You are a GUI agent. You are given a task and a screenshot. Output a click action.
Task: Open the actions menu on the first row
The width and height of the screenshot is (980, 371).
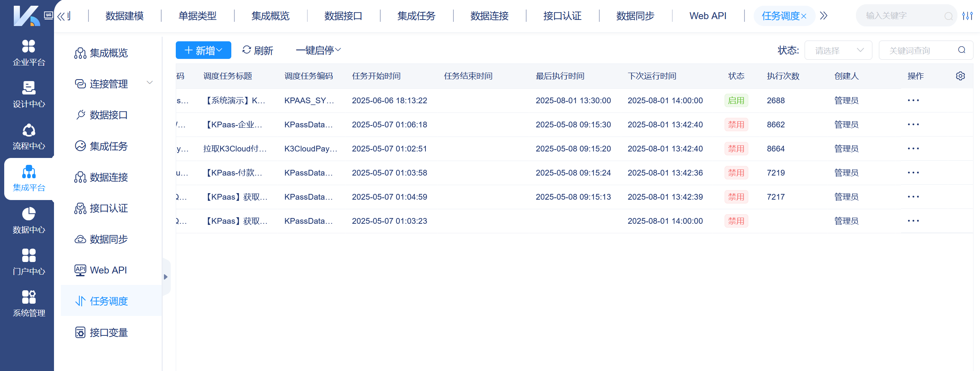(x=914, y=100)
